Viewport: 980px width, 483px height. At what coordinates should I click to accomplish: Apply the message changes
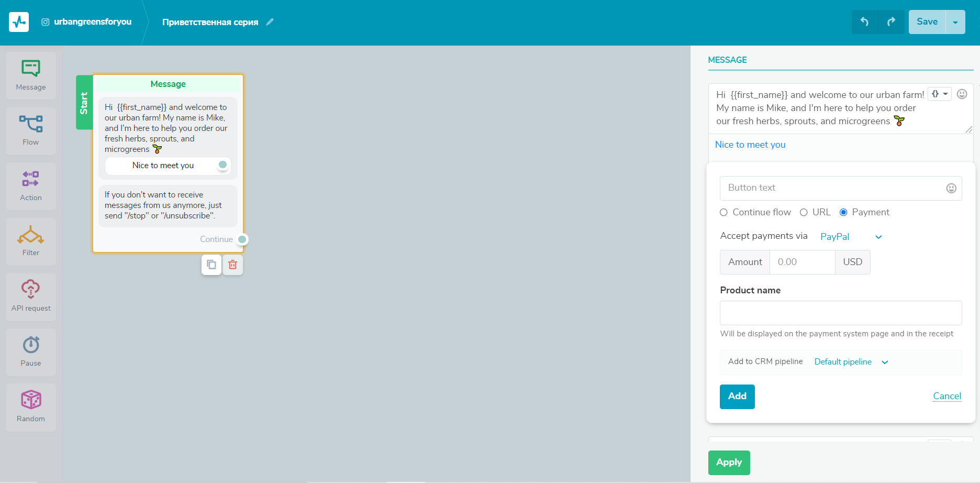(x=729, y=463)
